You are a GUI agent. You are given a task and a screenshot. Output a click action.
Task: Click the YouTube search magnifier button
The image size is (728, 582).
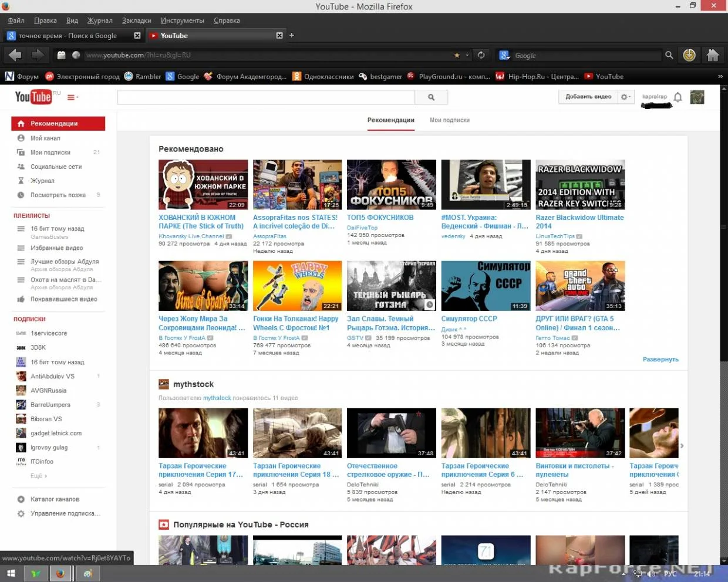click(x=432, y=97)
